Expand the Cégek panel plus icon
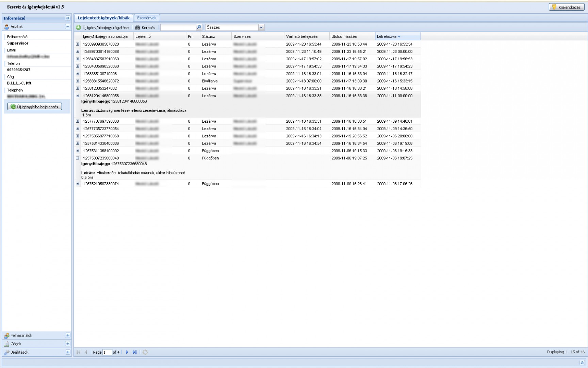This screenshot has width=588, height=368. tap(67, 344)
